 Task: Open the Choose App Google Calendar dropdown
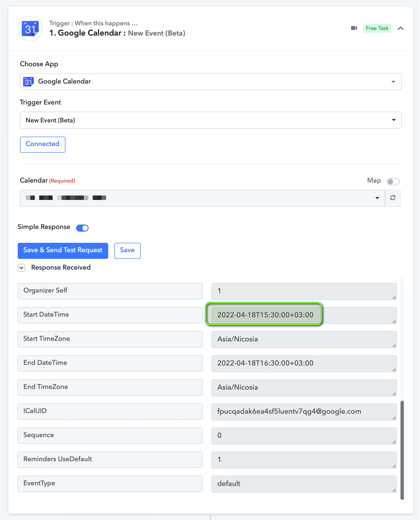(x=210, y=82)
